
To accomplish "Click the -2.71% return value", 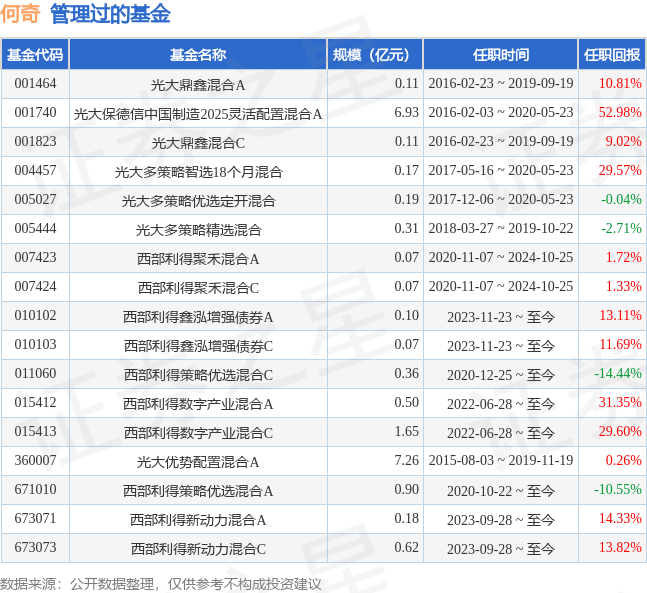I will coord(621,229).
